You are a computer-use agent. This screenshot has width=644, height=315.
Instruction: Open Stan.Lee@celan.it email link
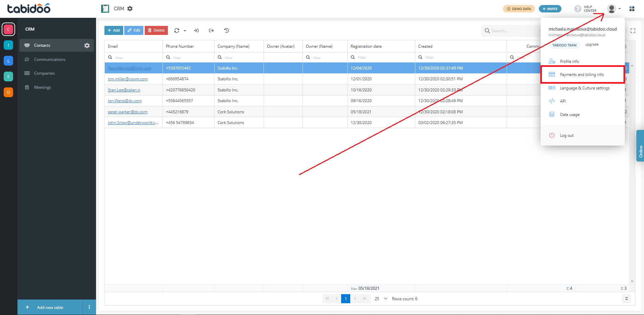pyautogui.click(x=124, y=90)
